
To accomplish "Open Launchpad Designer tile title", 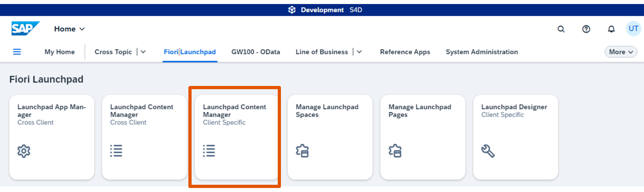I will click(x=514, y=107).
